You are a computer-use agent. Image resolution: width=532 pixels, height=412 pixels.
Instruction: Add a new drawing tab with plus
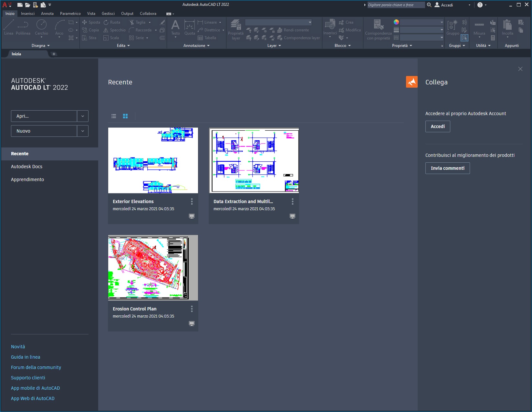(54, 54)
